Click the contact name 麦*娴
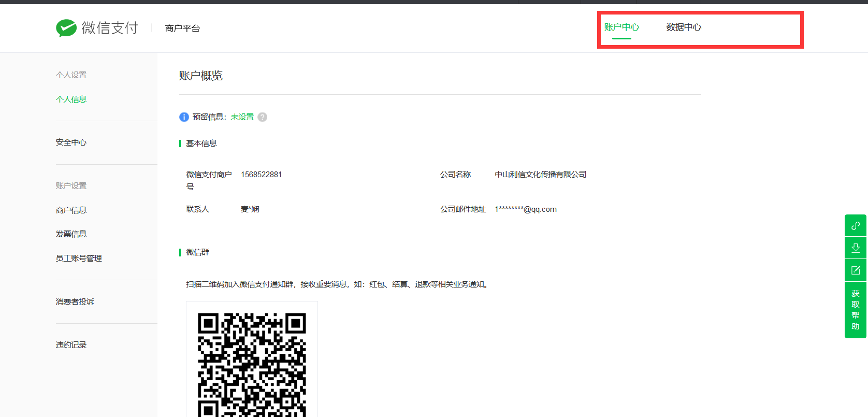868x417 pixels. pos(250,209)
